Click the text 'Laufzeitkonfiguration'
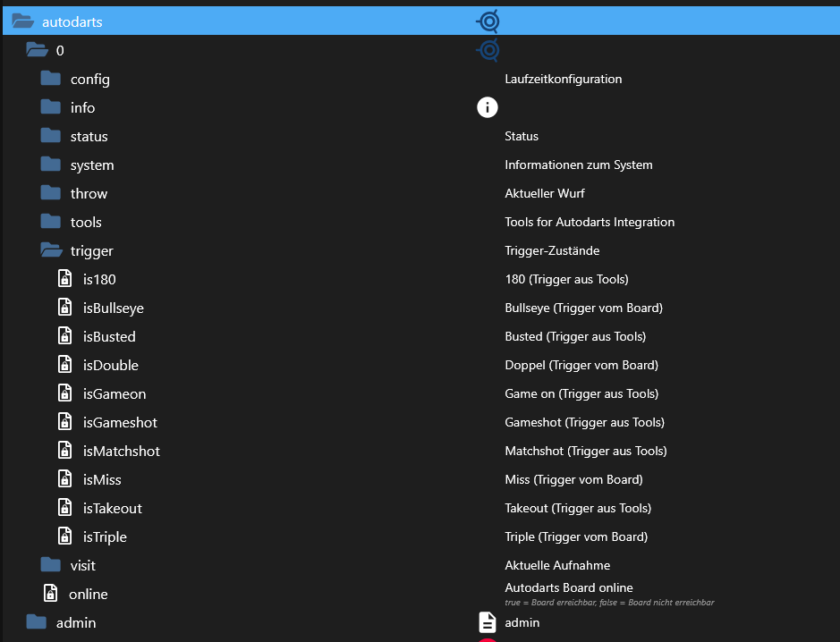The height and width of the screenshot is (642, 840). [564, 80]
